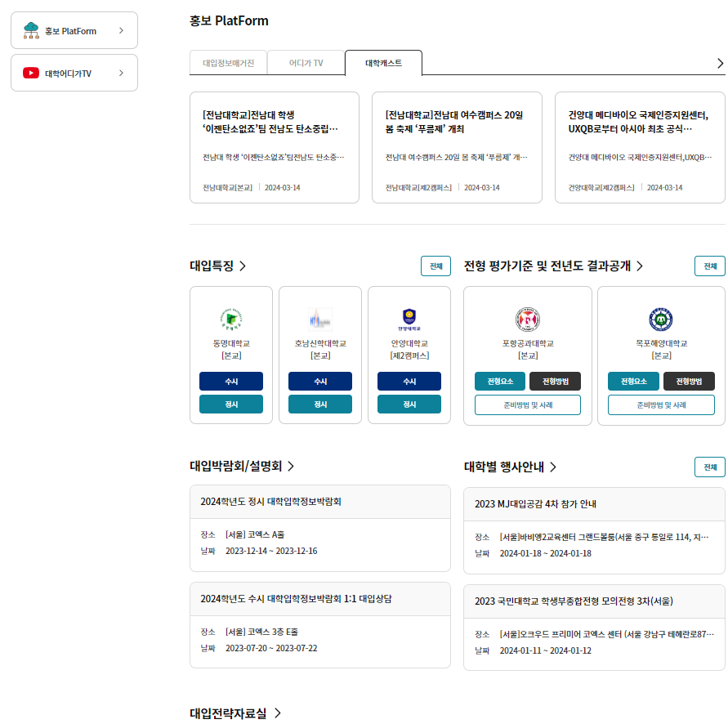Image resolution: width=728 pixels, height=724 pixels.
Task: Click the YouTube icon for 대학어디가TV
Action: pos(31,73)
